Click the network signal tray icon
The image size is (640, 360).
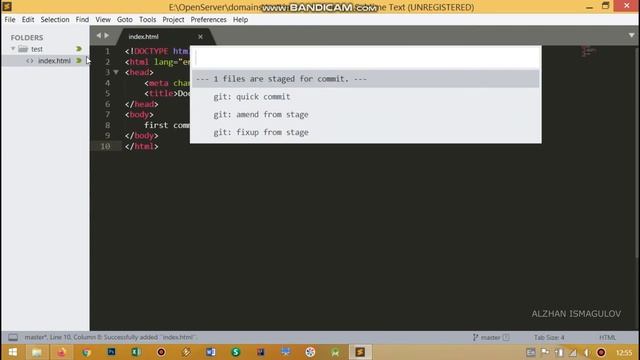(x=573, y=353)
